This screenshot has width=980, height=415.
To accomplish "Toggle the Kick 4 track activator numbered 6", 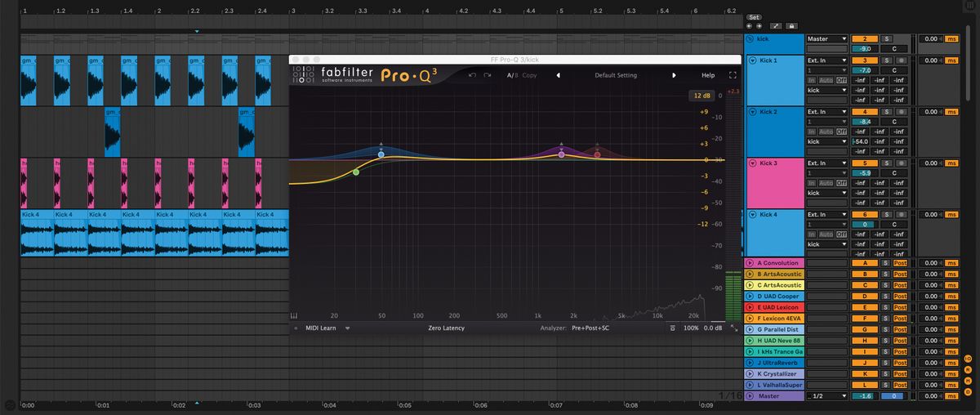I will click(x=863, y=215).
